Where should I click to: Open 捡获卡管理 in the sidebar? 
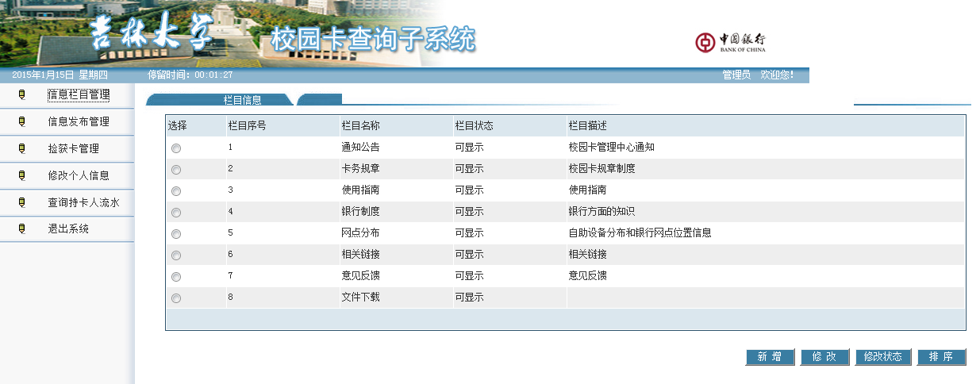pos(73,148)
